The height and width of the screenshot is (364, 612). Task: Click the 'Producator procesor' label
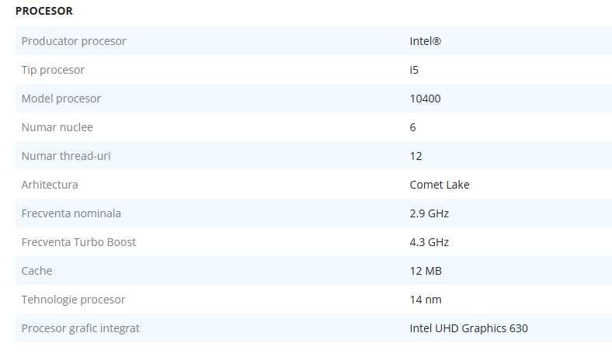74,40
